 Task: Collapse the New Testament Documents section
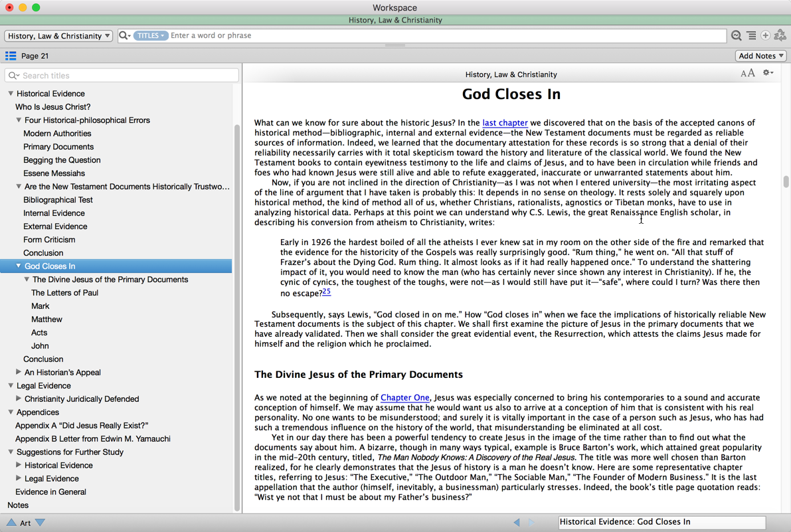coord(19,186)
